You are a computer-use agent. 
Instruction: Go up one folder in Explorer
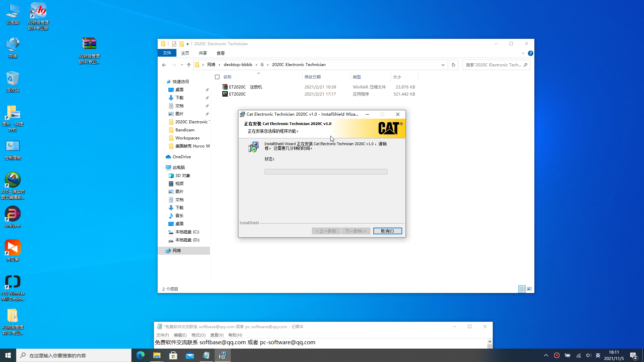[189, 65]
